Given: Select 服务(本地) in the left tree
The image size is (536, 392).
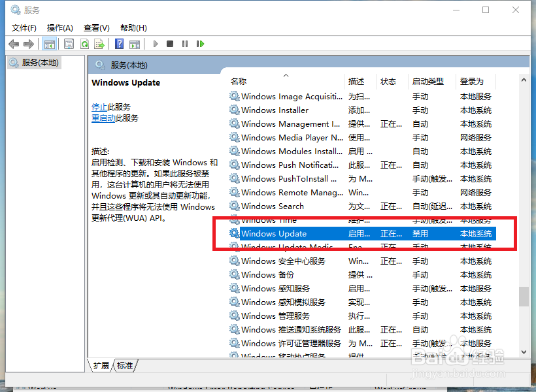Looking at the screenshot, I should [x=35, y=63].
